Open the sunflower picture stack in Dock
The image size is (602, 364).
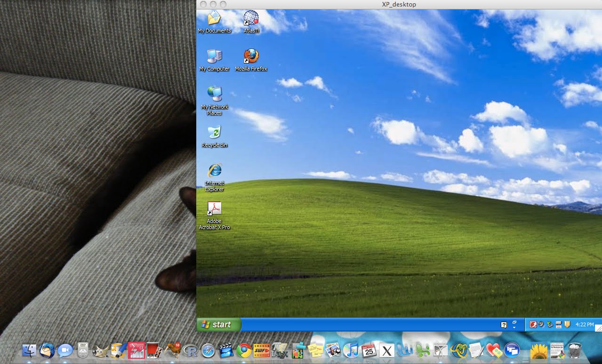539,350
